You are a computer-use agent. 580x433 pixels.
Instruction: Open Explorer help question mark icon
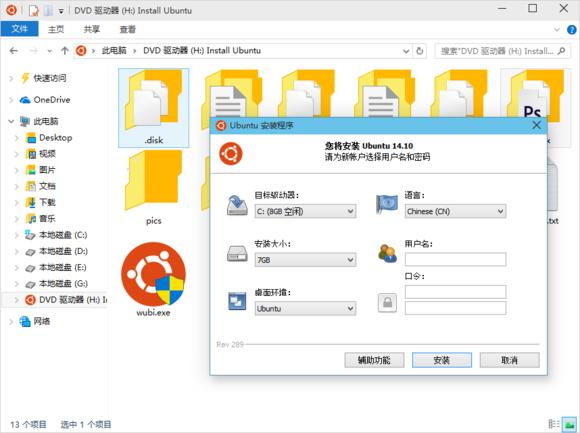click(571, 30)
